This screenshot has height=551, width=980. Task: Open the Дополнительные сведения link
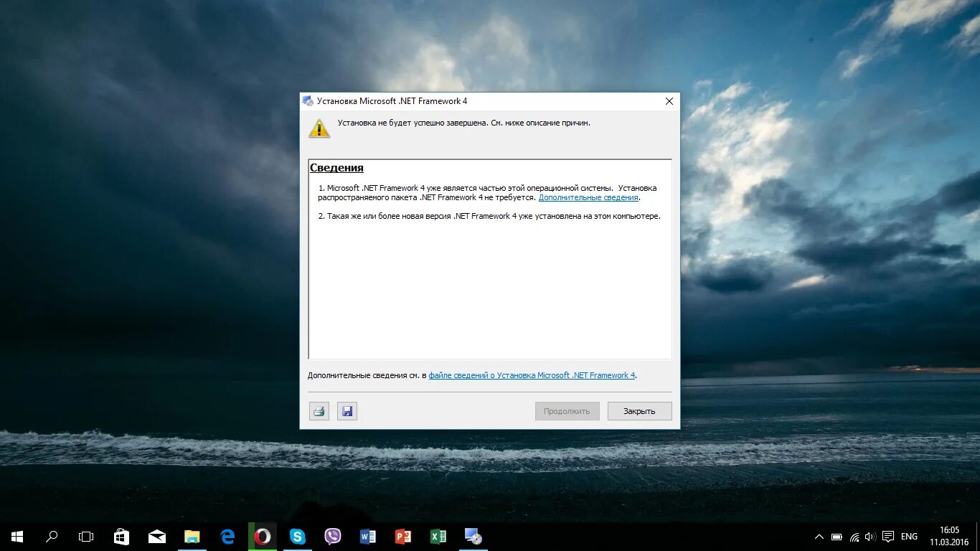tap(588, 197)
